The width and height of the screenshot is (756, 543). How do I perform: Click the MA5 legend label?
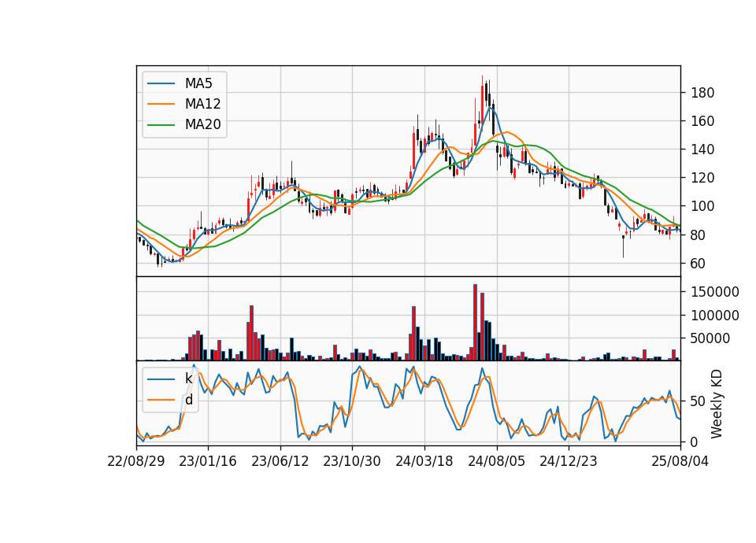click(198, 83)
